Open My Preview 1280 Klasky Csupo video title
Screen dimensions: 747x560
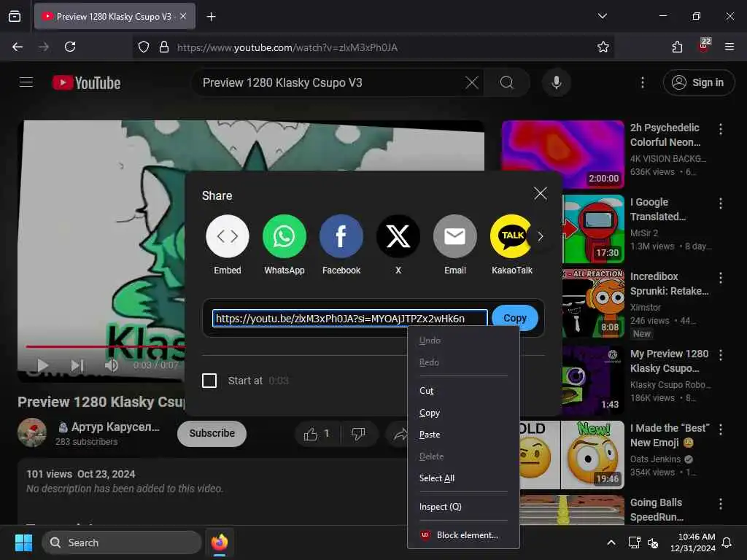pos(670,361)
